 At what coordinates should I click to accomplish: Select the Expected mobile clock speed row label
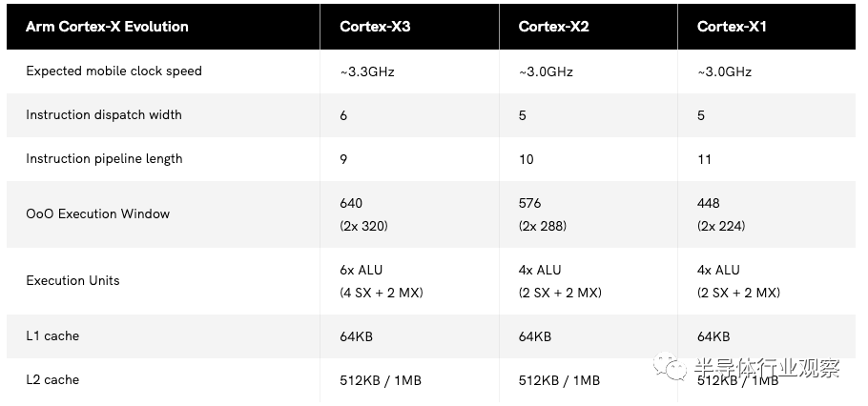pyautogui.click(x=114, y=71)
